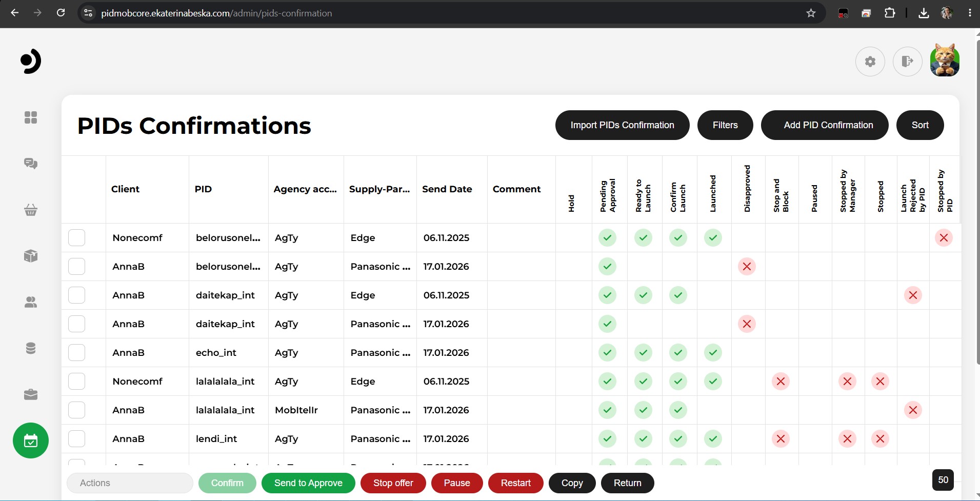
Task: Click the logout door icon
Action: [x=908, y=62]
